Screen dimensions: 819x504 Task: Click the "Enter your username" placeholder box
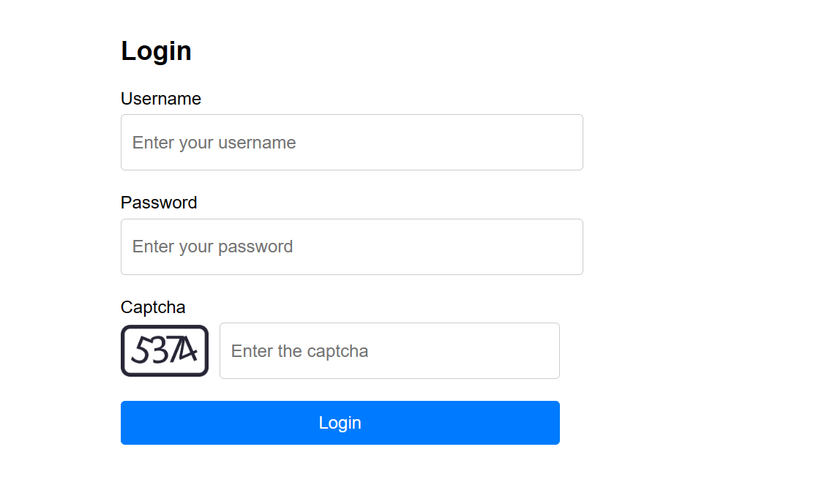point(351,142)
